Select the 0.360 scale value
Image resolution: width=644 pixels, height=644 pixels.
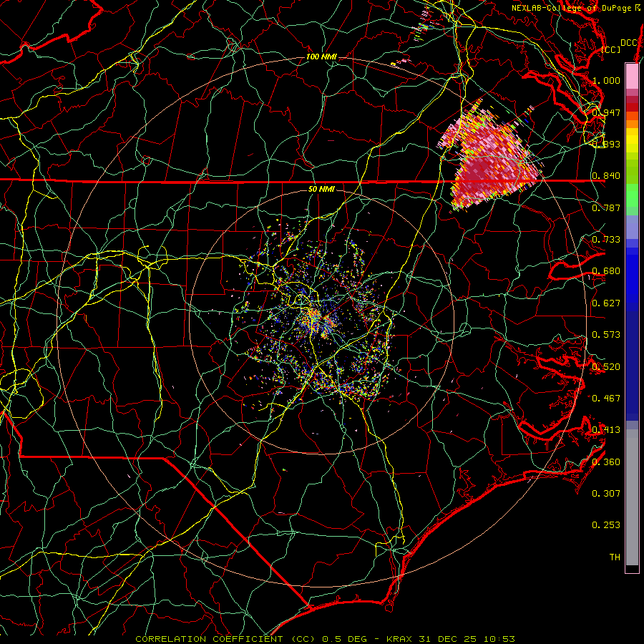click(x=606, y=462)
